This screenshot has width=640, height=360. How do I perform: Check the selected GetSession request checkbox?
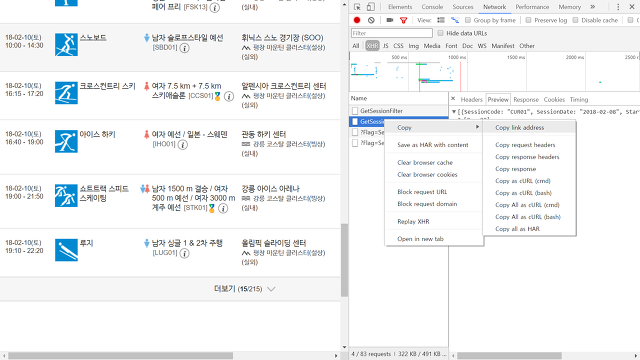click(355, 121)
